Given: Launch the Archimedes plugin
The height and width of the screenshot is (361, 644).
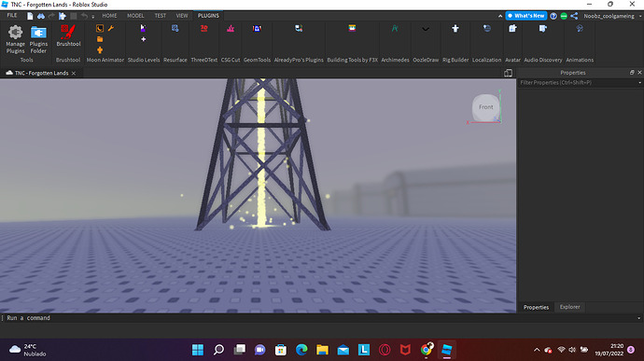Looking at the screenshot, I should [395, 28].
